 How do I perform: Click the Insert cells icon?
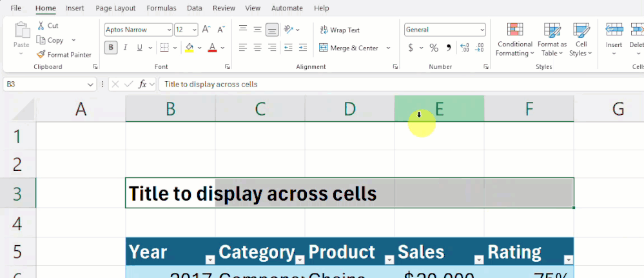(x=614, y=30)
